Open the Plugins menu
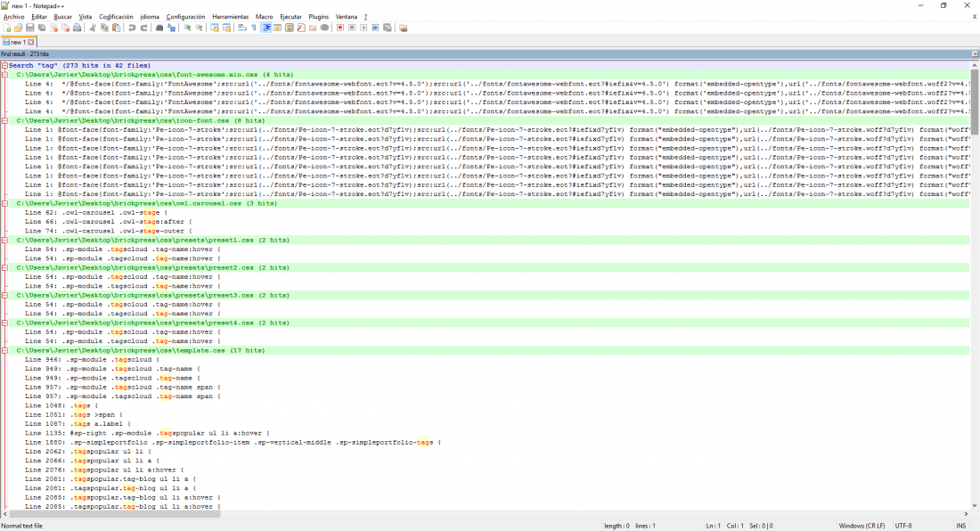Screen dimensions: 980x531 coord(319,17)
